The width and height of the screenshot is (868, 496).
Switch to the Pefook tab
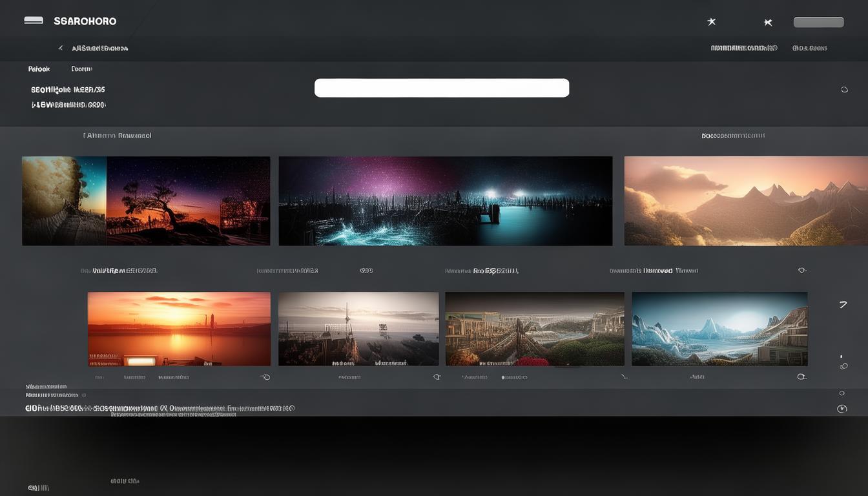[39, 69]
